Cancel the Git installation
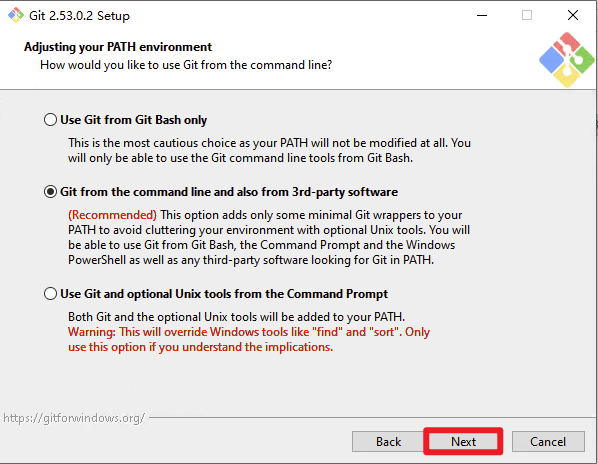The image size is (598, 464). click(548, 442)
